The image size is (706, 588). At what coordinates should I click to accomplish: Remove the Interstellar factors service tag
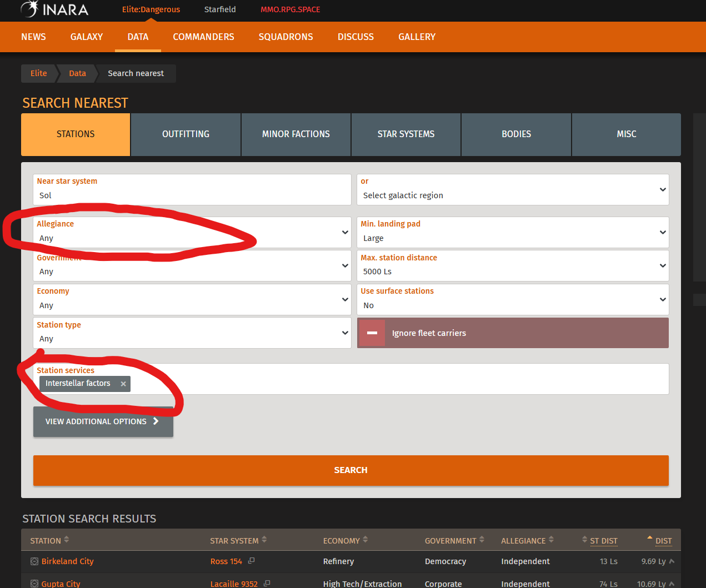[123, 384]
